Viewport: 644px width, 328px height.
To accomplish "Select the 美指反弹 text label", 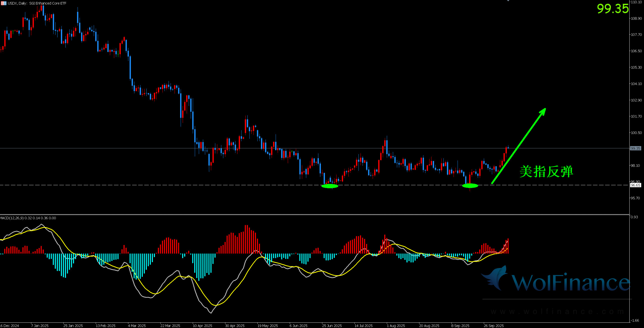I will tap(546, 172).
